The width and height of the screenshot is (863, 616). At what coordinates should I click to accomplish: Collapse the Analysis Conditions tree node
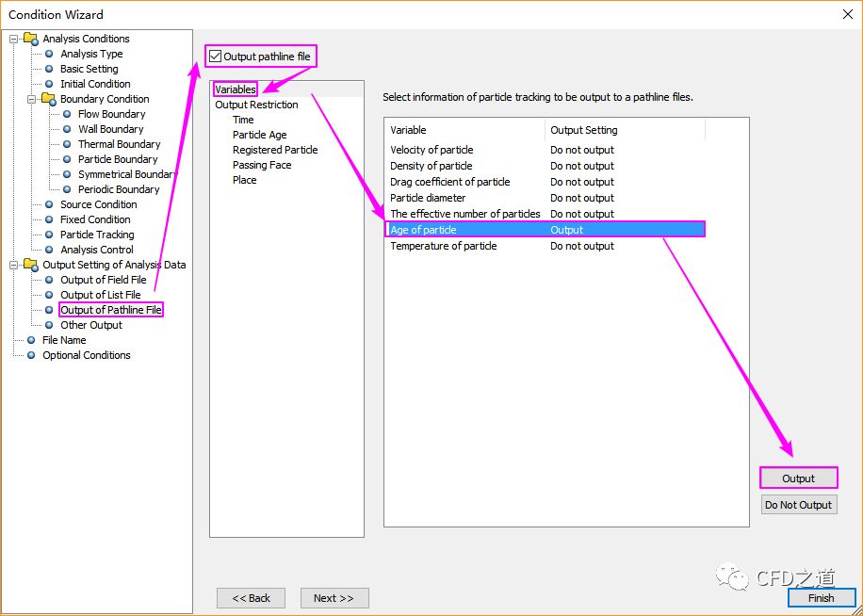tap(14, 39)
